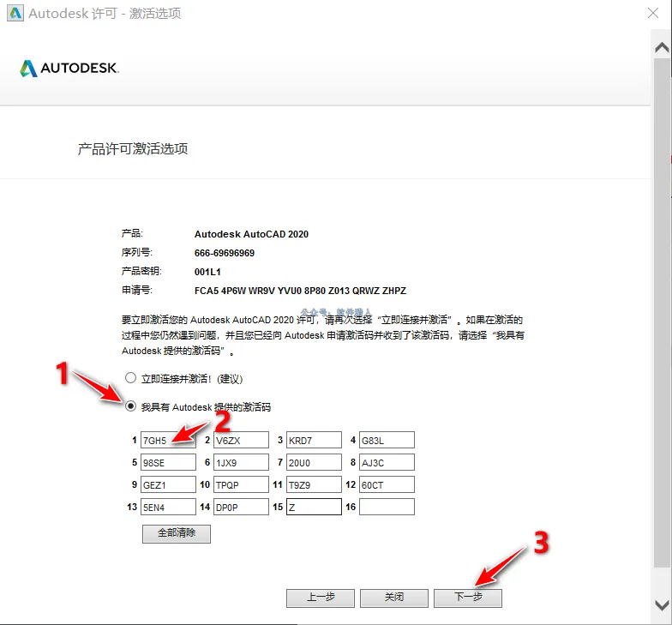
Task: Click activation code field 4 containing G83L
Action: click(387, 440)
